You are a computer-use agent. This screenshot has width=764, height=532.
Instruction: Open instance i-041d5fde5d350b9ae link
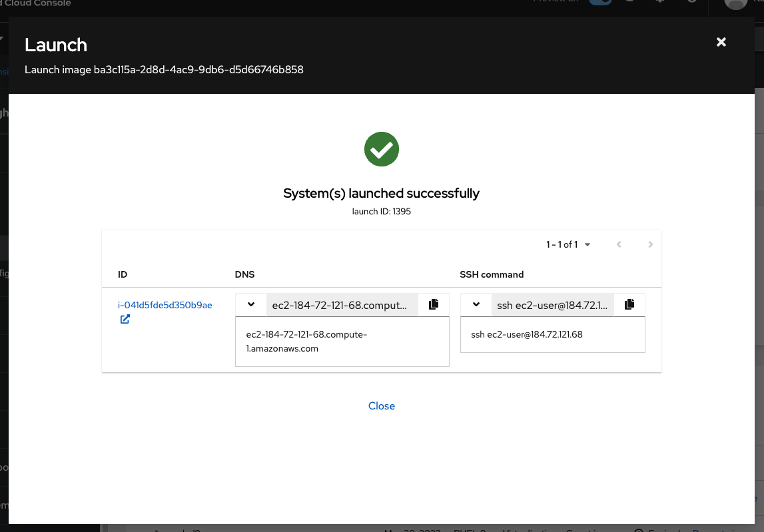165,305
